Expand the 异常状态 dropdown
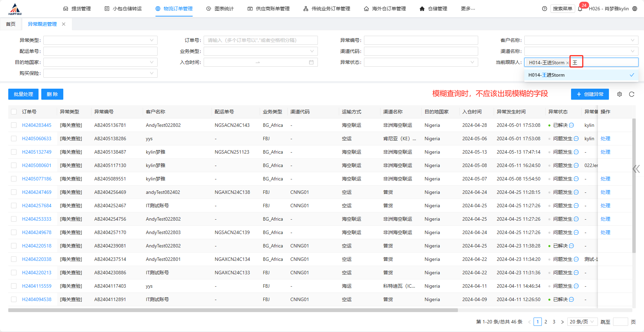 point(421,62)
